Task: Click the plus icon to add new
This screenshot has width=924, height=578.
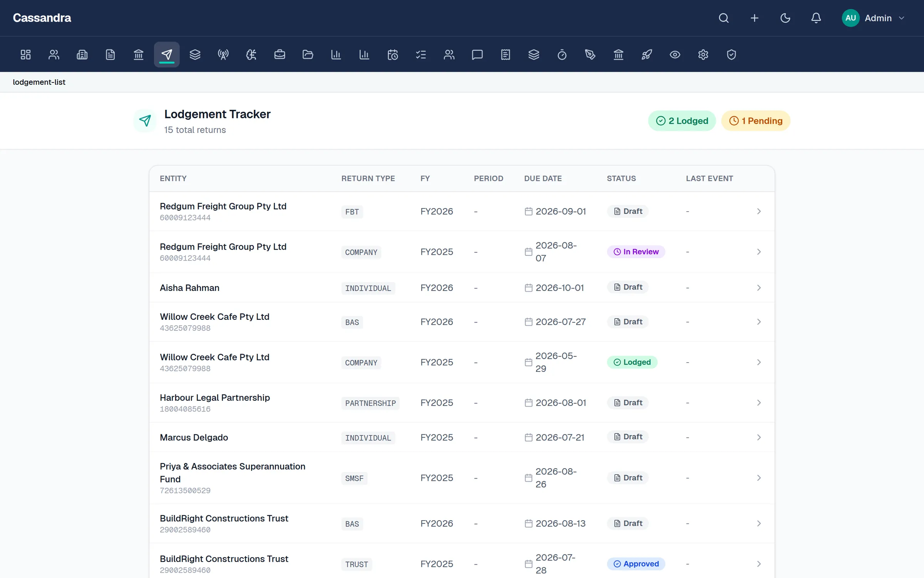Action: click(755, 18)
